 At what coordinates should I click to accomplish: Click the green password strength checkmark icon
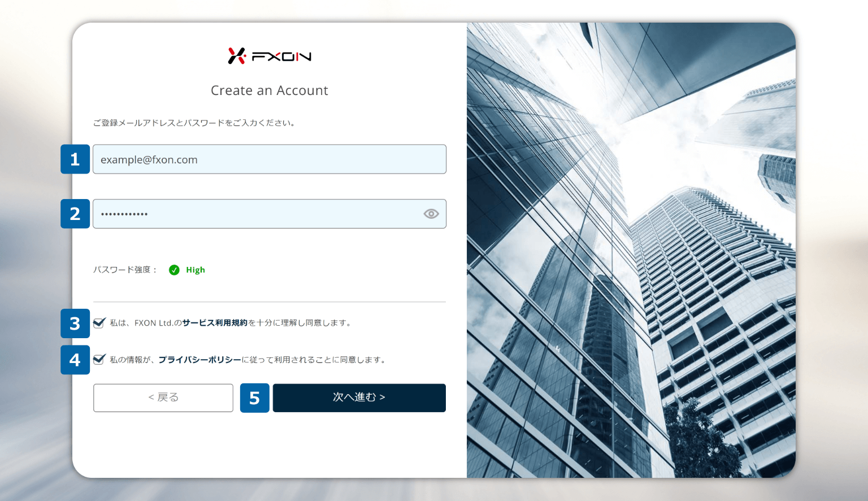174,270
